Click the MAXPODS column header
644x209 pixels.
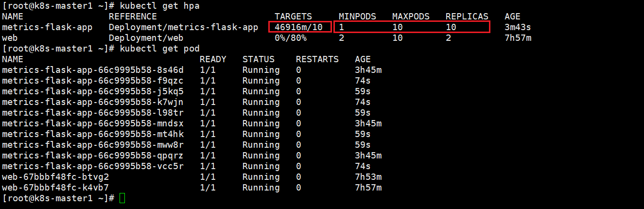coord(411,17)
